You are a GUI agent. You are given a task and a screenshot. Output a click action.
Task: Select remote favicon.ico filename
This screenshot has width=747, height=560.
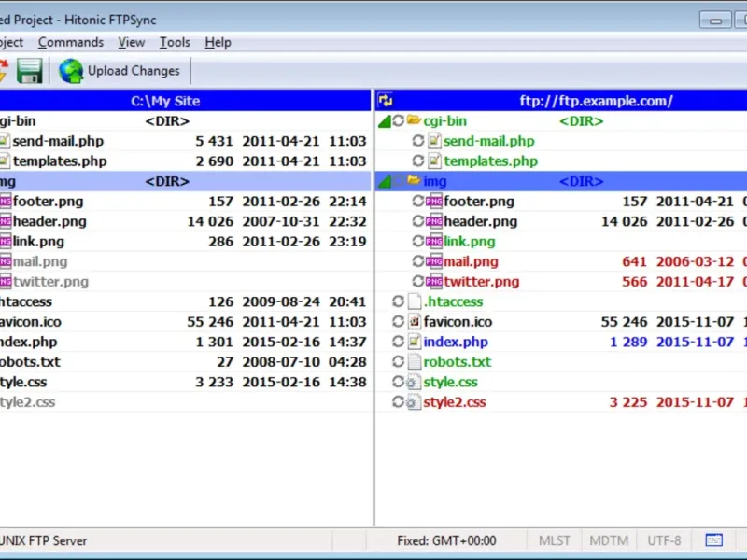pos(458,321)
